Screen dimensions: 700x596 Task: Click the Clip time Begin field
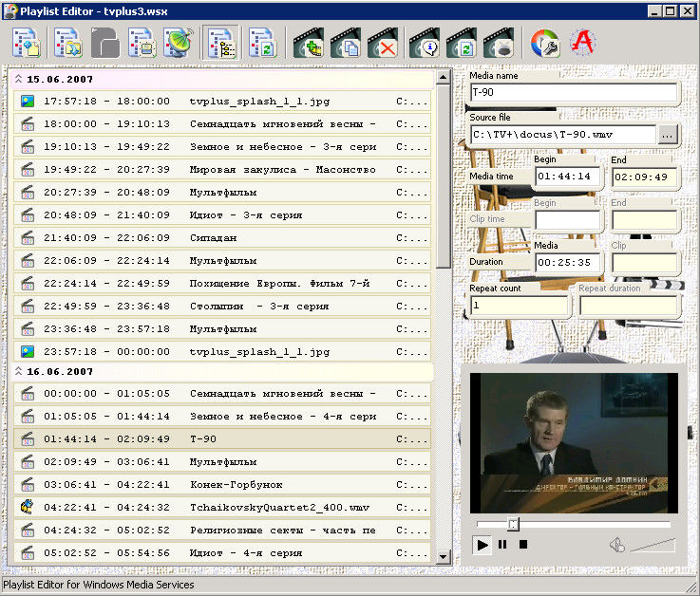tap(567, 220)
